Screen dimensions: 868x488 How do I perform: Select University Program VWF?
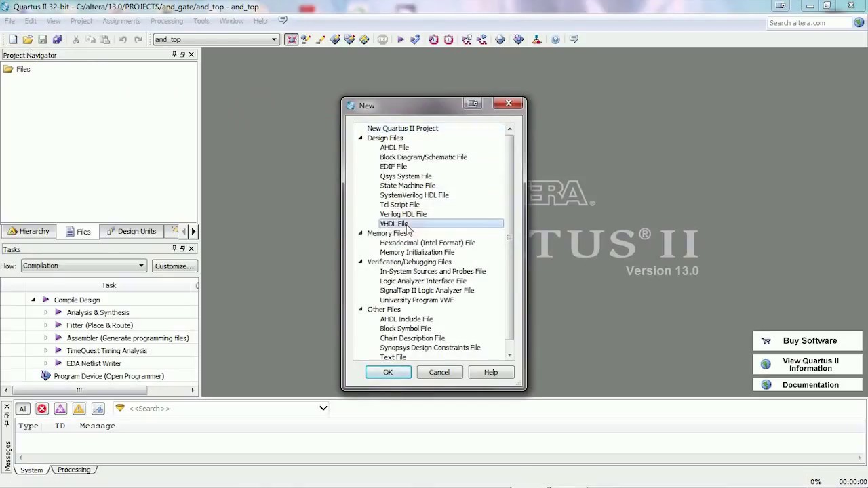coord(416,300)
